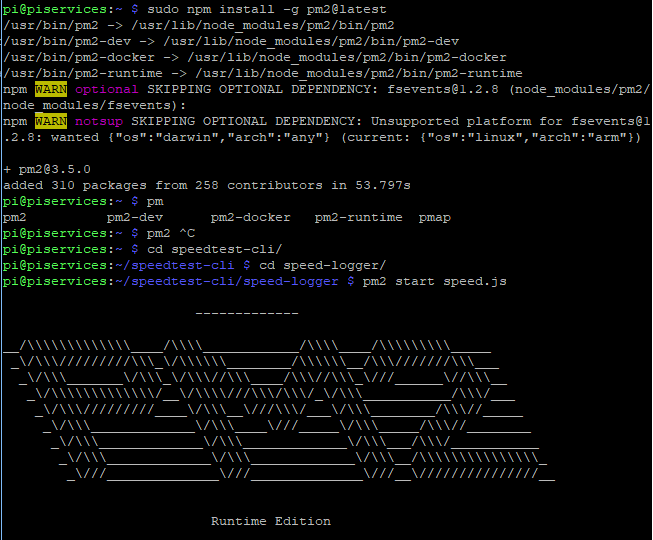Click the 'pm2 start speed.js' command
Screen dimensions: 653x540
pyautogui.click(x=434, y=281)
